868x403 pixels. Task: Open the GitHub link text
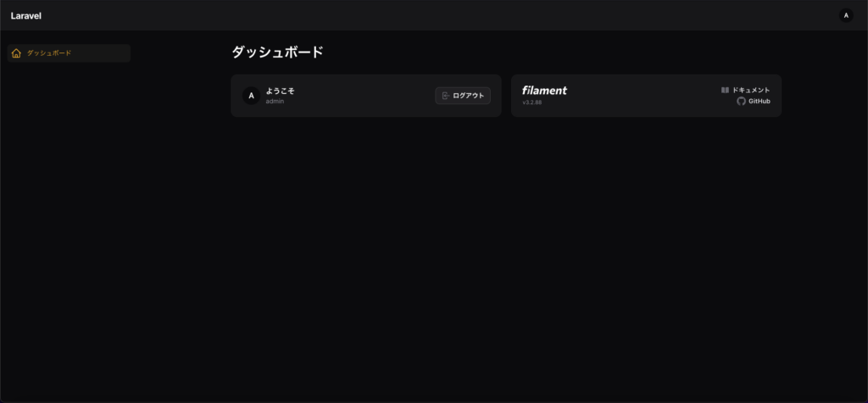coord(759,101)
